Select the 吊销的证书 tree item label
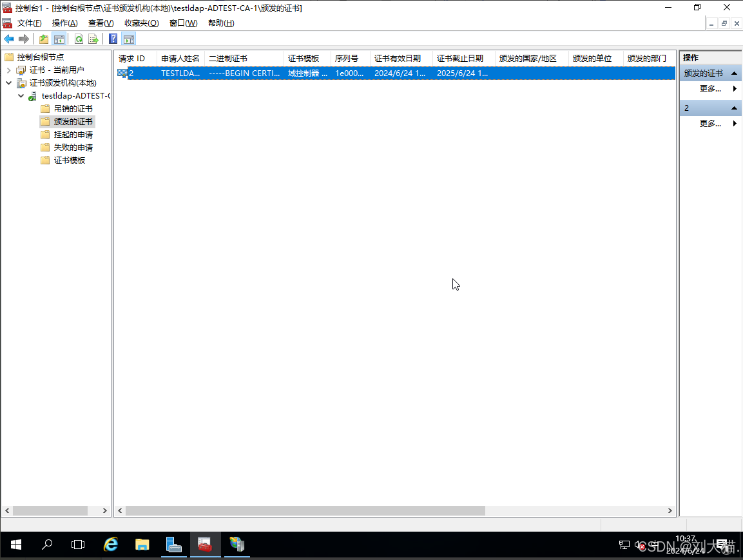This screenshot has width=743, height=560. (73, 108)
